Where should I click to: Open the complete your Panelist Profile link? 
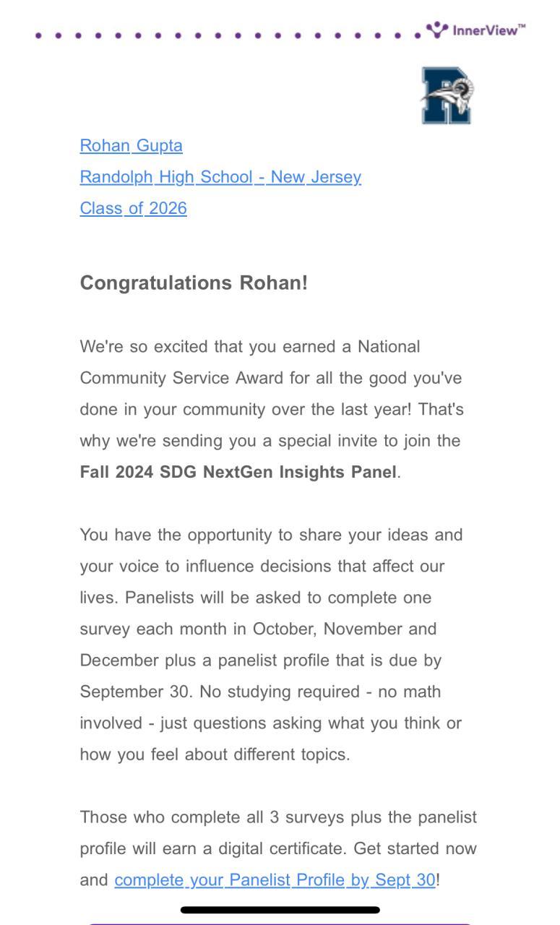[x=275, y=879]
